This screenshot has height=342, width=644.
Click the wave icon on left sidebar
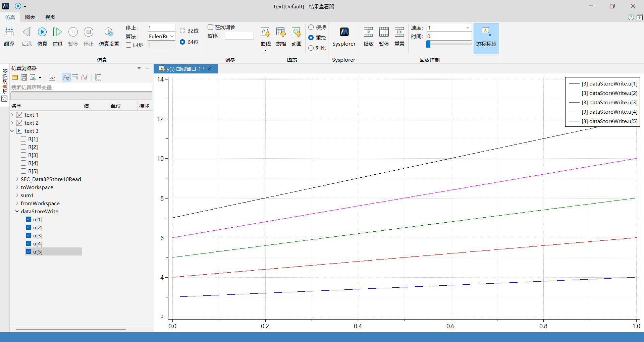(x=5, y=99)
